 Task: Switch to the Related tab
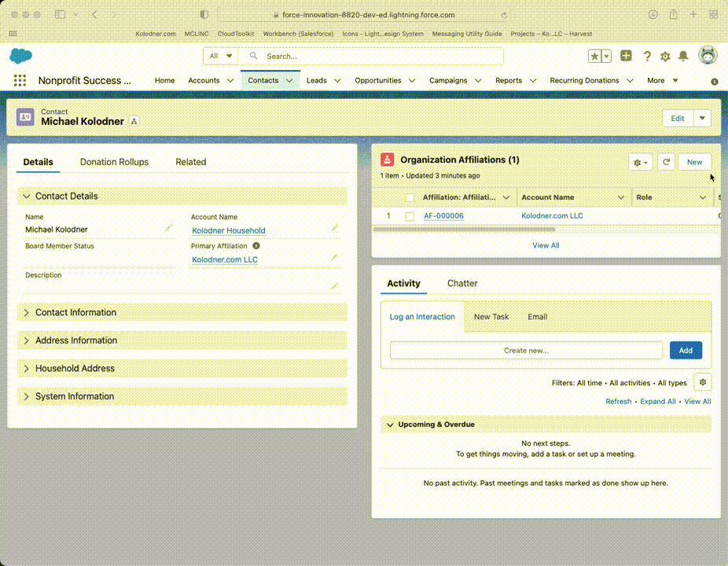point(191,162)
